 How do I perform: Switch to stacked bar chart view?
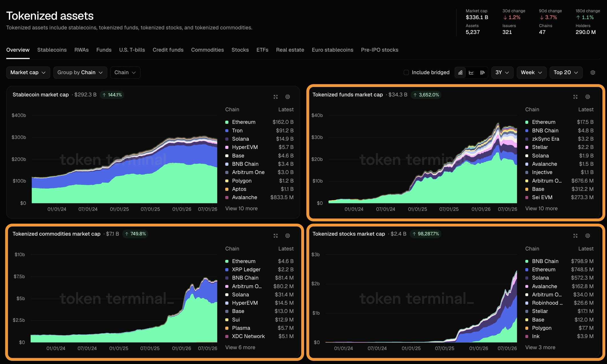tap(460, 72)
